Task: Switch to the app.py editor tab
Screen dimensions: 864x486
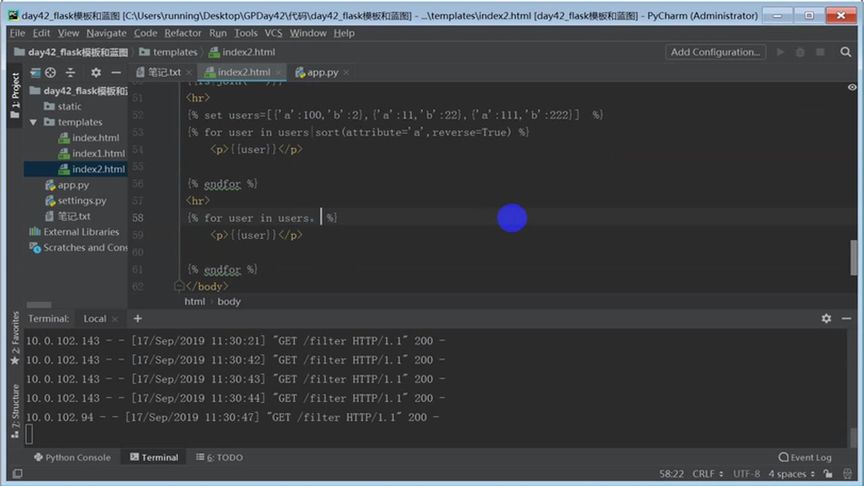Action: (322, 72)
